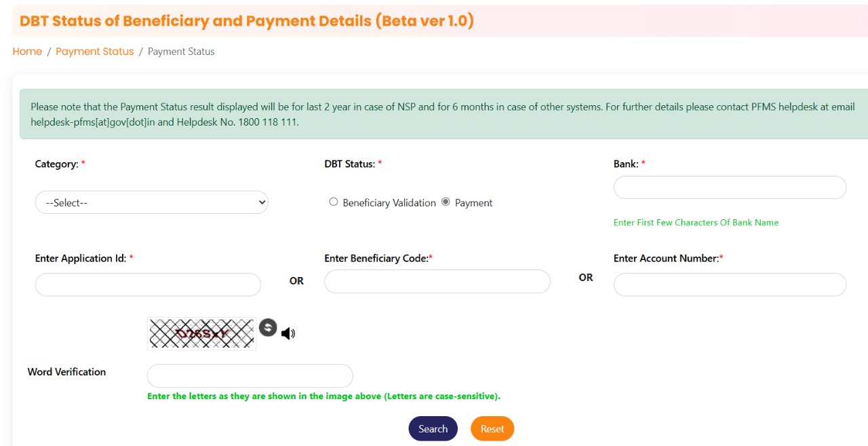Click the DBT Status page heading
The height and width of the screenshot is (446, 868).
point(247,21)
